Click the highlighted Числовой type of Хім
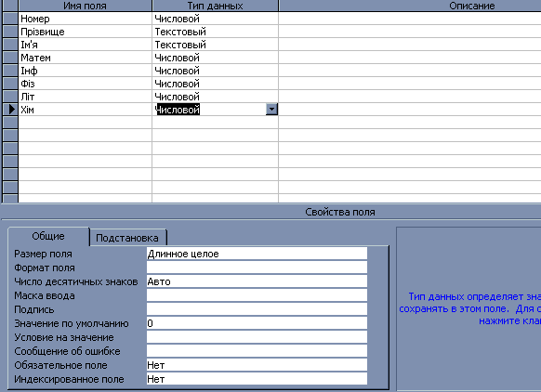Image resolution: width=541 pixels, height=392 pixels. coord(178,110)
